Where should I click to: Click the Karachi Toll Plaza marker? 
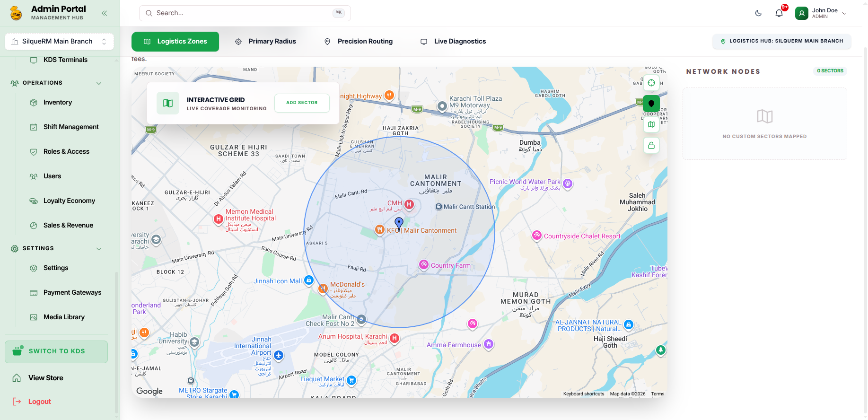tap(442, 106)
